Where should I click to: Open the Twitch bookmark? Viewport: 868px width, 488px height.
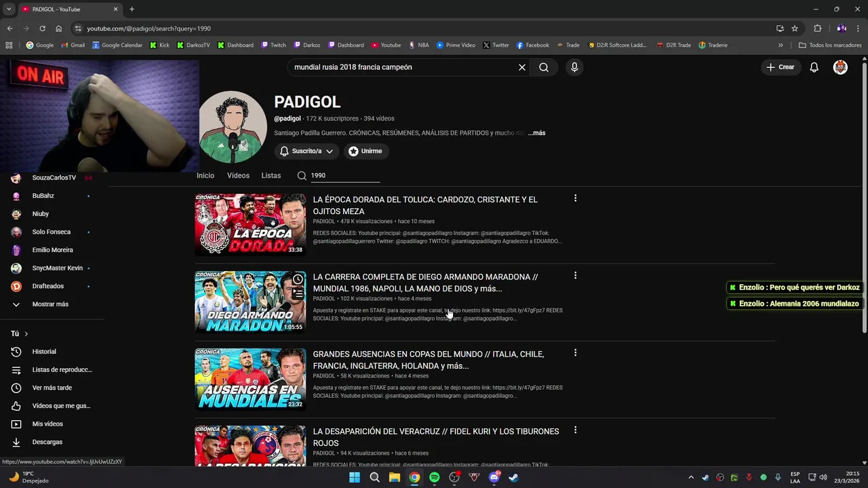(274, 45)
